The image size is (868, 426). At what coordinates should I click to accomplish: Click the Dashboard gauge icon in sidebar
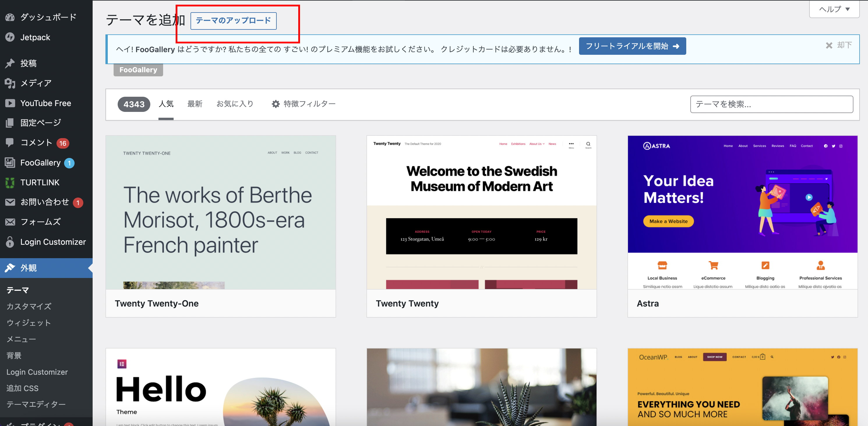(x=10, y=17)
